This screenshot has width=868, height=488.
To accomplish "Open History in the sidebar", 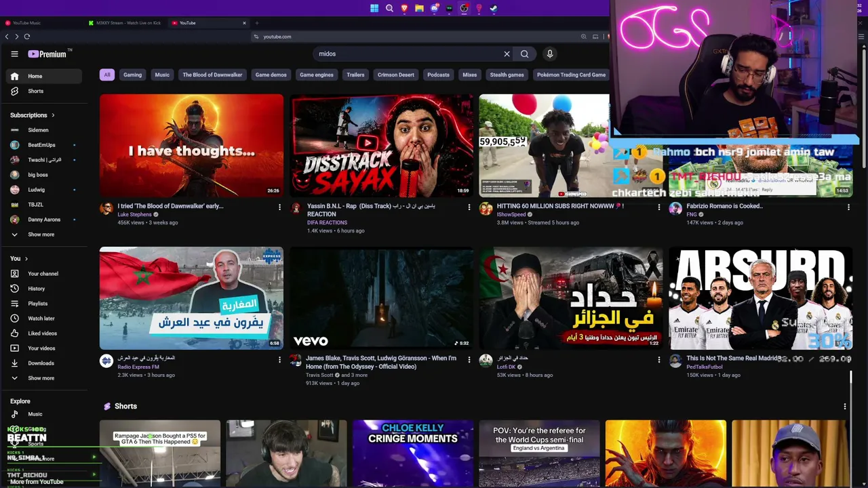I will click(43, 289).
